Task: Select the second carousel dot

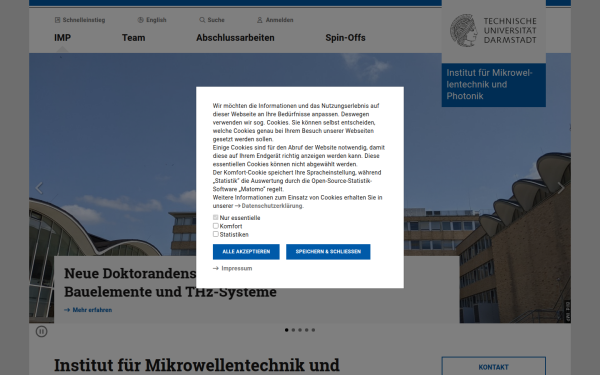Action: (x=293, y=330)
